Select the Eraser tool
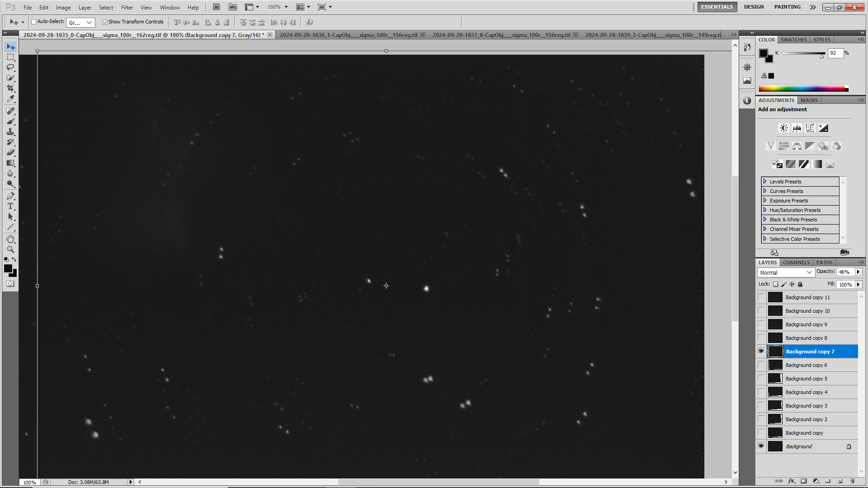The height and width of the screenshot is (488, 868). pyautogui.click(x=10, y=152)
